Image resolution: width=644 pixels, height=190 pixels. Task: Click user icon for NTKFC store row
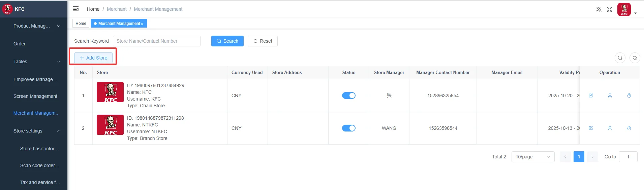tap(610, 128)
